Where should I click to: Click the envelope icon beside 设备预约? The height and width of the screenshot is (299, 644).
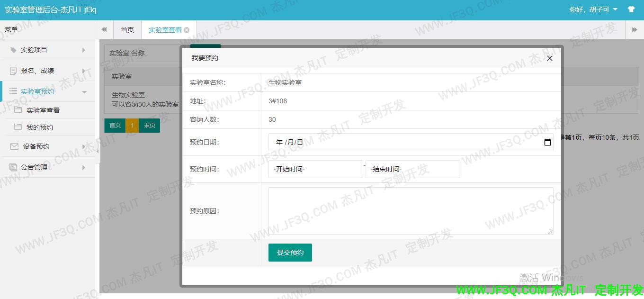(14, 146)
